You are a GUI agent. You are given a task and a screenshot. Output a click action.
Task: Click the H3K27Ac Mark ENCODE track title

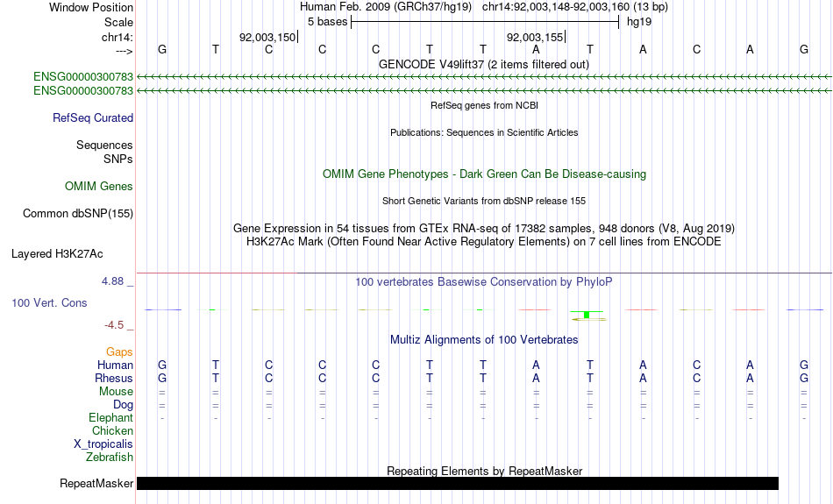(x=484, y=242)
